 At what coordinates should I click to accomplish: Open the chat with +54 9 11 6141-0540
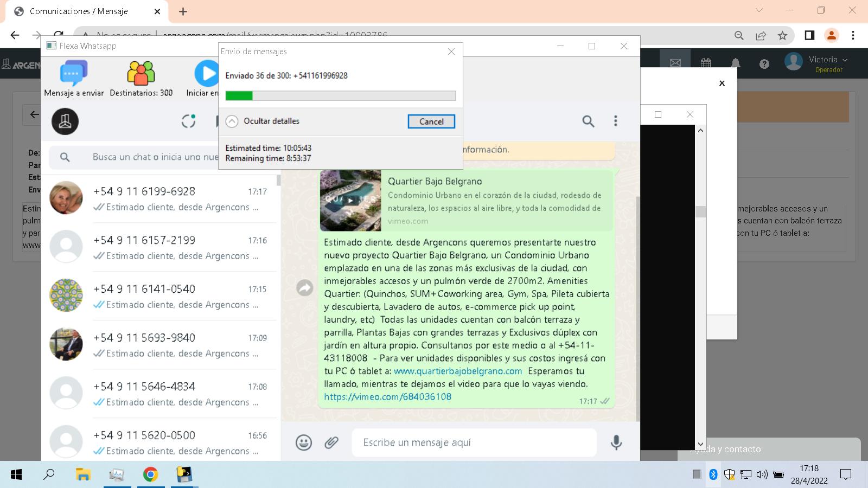[161, 296]
